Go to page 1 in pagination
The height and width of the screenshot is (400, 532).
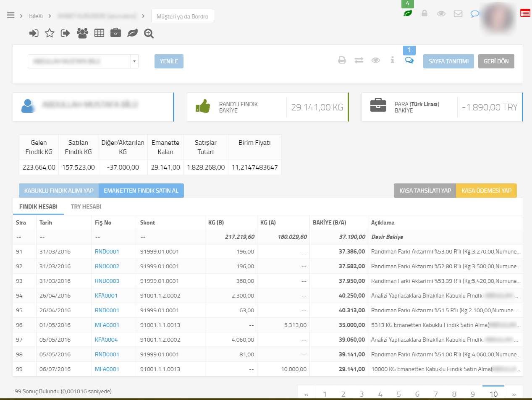325,394
